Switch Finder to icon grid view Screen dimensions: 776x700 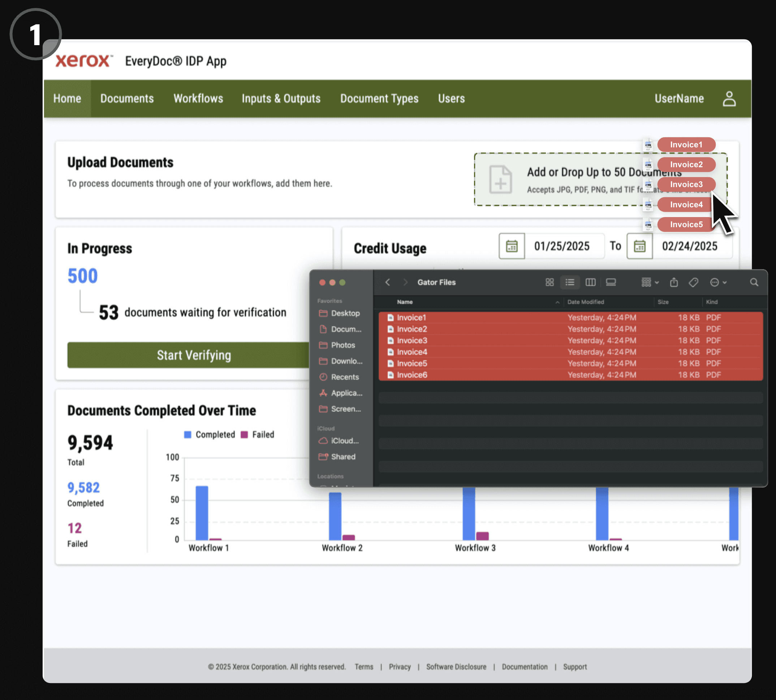pos(549,283)
